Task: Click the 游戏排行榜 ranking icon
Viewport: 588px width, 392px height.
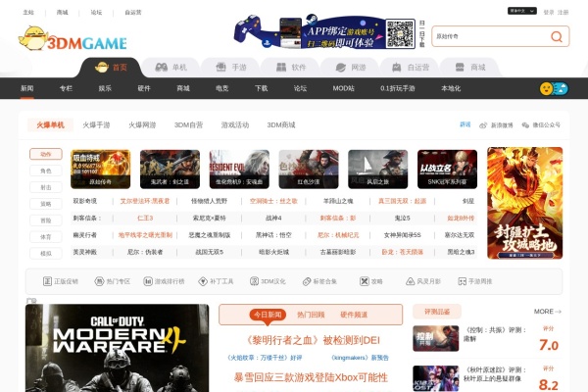Action: [164, 281]
